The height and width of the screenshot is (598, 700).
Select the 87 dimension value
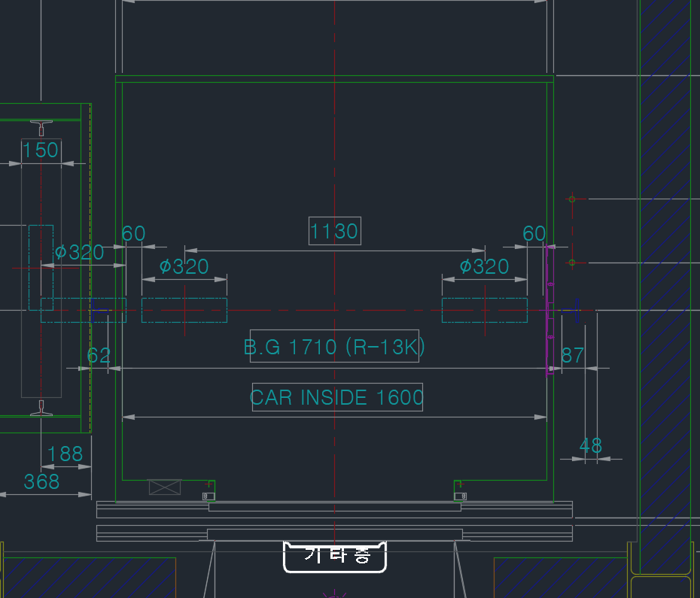(x=573, y=356)
